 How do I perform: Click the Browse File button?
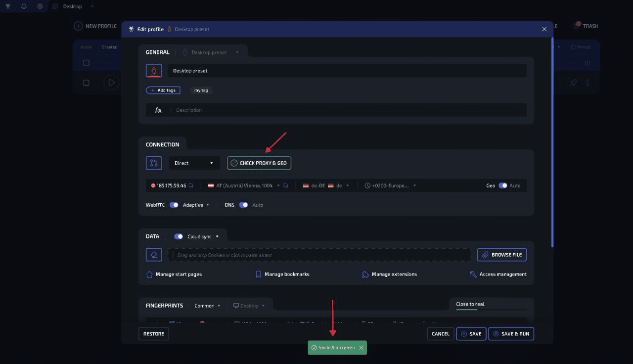502,255
